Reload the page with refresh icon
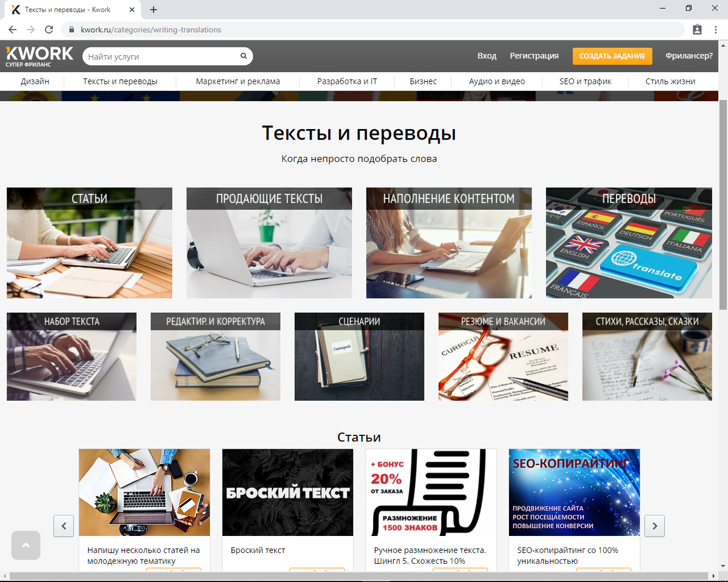This screenshot has height=582, width=728. pos(50,29)
